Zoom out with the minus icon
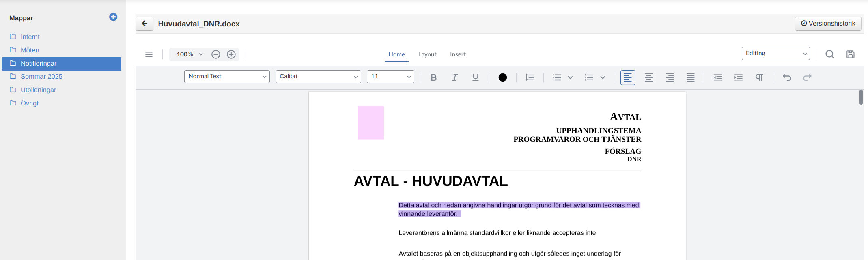 pos(216,54)
